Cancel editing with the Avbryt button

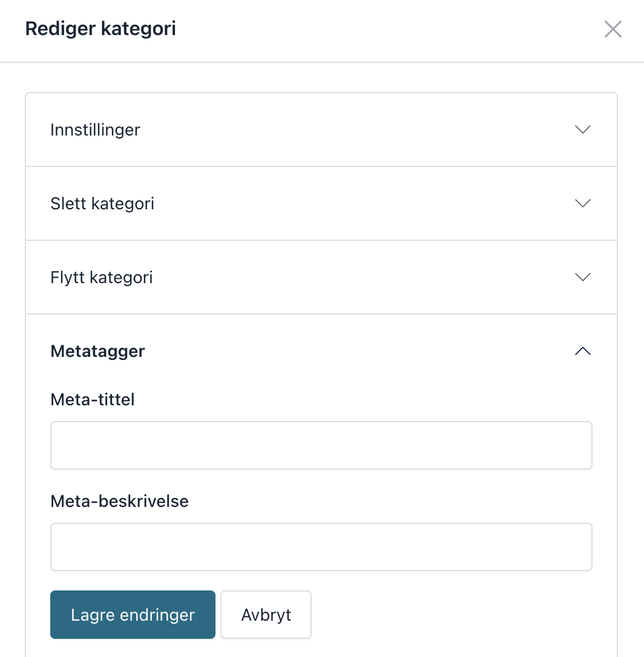pyautogui.click(x=266, y=615)
